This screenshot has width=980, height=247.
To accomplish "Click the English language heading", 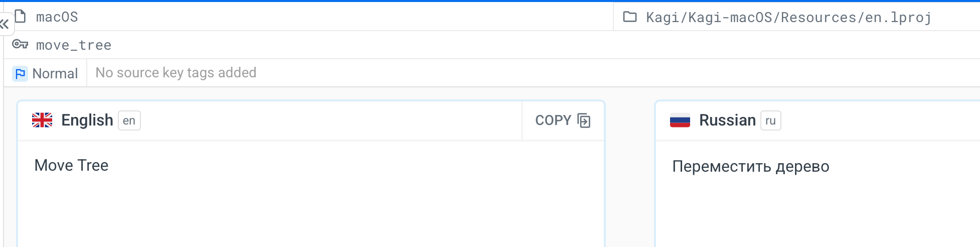I will tap(87, 120).
